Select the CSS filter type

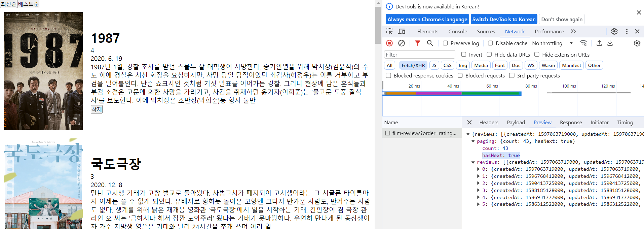pyautogui.click(x=447, y=65)
